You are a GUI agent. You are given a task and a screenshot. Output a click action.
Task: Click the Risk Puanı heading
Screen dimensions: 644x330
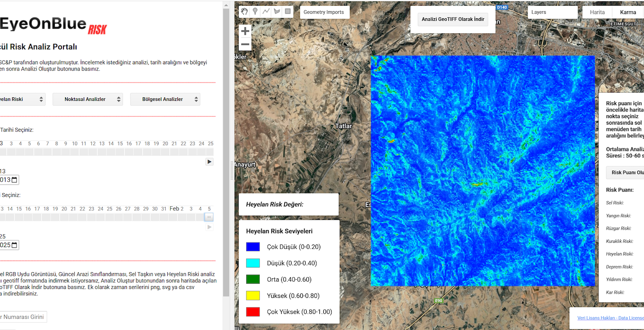(620, 190)
